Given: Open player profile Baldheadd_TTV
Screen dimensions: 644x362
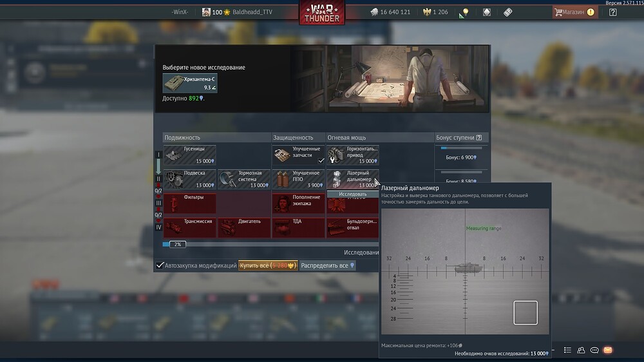Looking at the screenshot, I should tap(238, 12).
